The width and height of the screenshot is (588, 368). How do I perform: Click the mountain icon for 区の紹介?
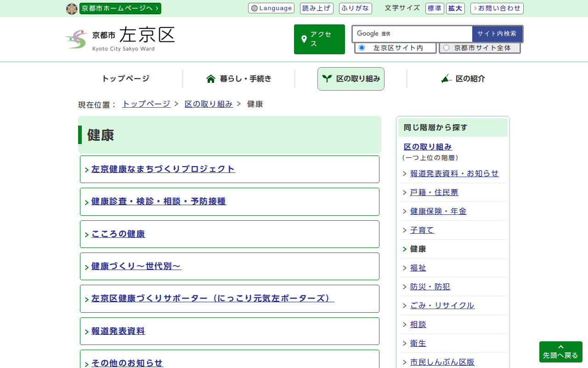click(446, 79)
